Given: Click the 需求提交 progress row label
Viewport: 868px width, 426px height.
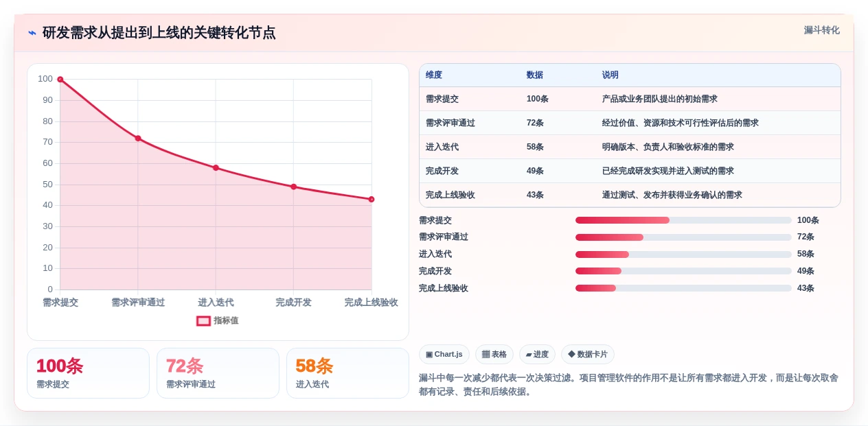Looking at the screenshot, I should pyautogui.click(x=435, y=220).
